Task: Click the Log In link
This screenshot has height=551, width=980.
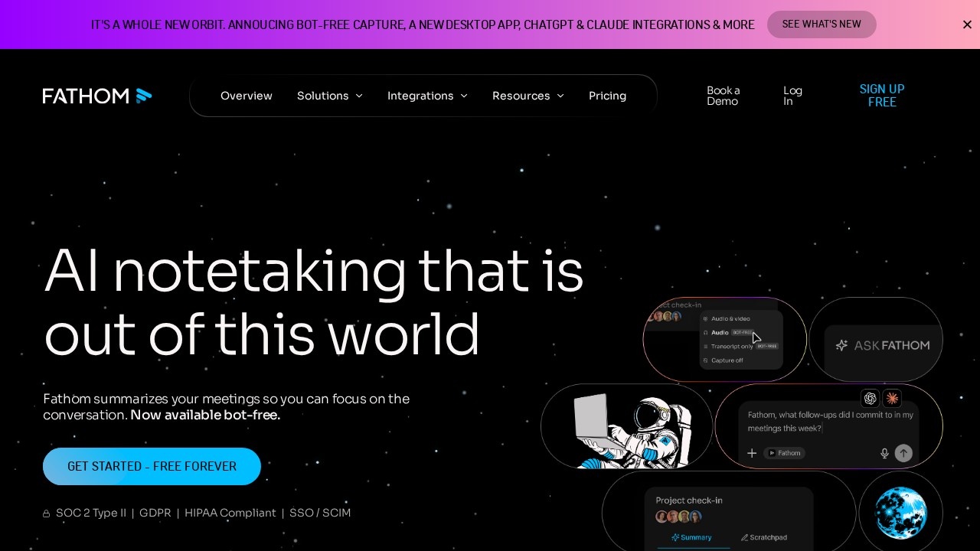Action: 793,96
